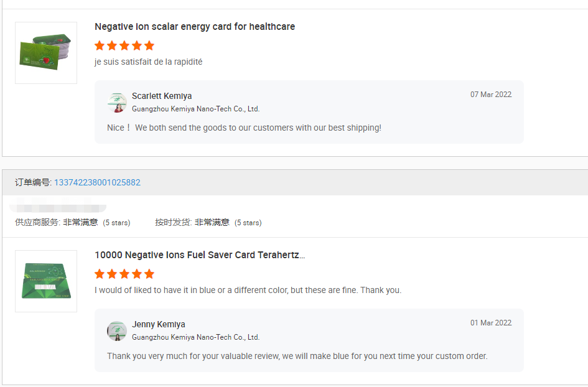Click the 01 Mar 2022 reply date
588x387 pixels.
491,323
